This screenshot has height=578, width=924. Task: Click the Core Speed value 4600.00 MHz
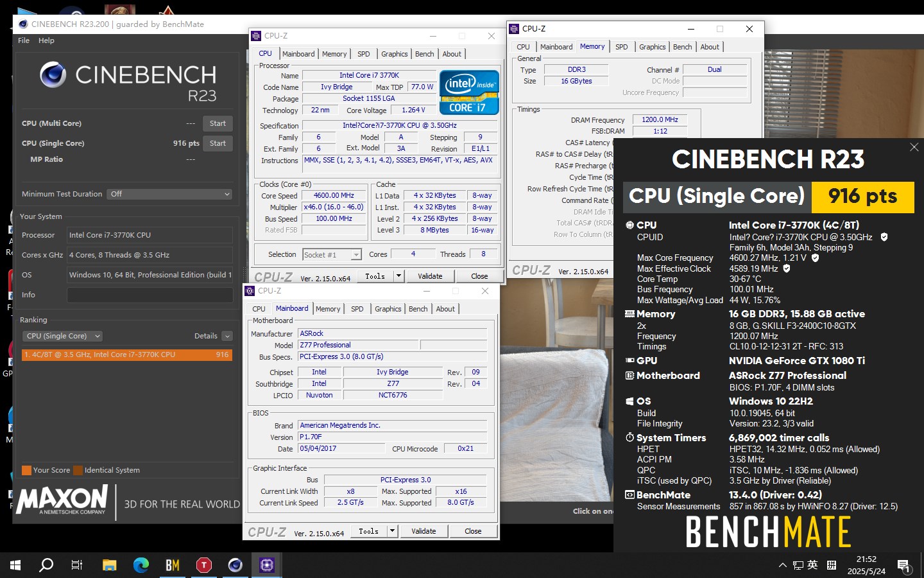point(334,195)
